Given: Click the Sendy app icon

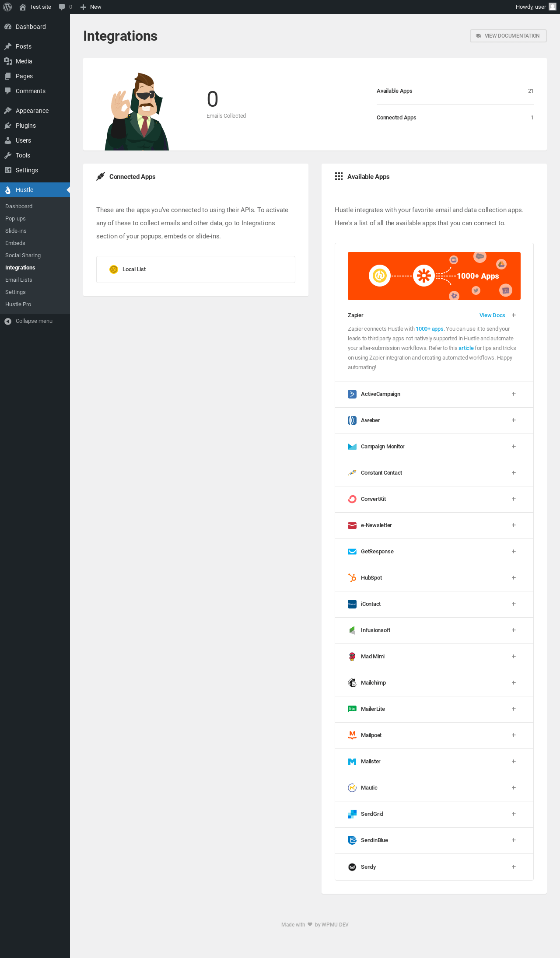Looking at the screenshot, I should coord(352,867).
